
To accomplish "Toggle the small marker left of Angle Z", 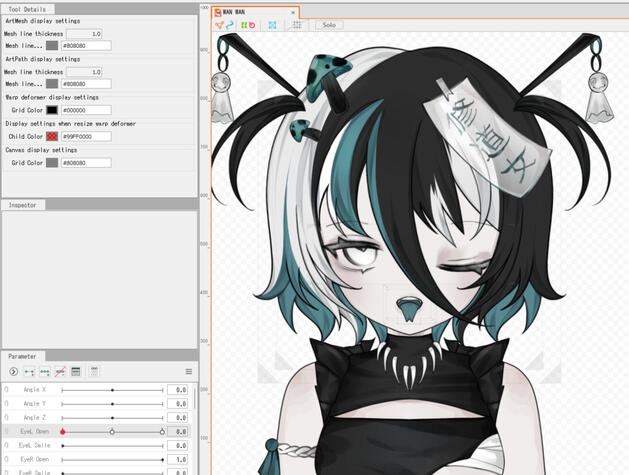I will 6,418.
